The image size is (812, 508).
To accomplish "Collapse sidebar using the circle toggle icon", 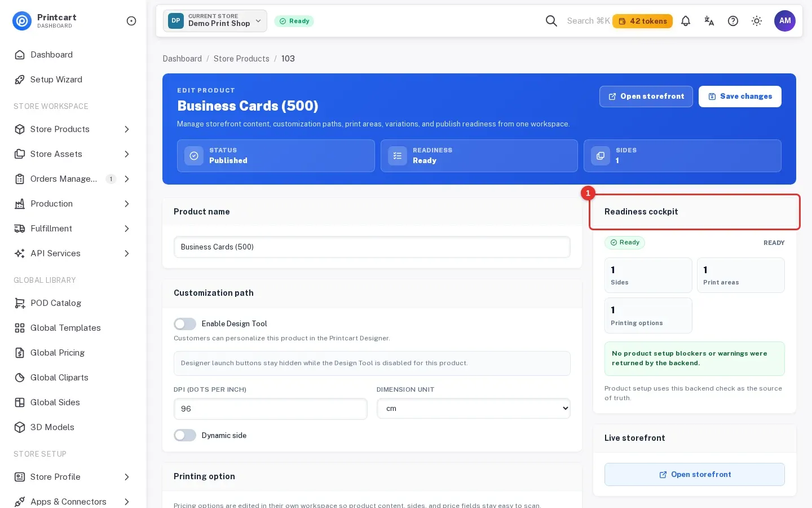I will click(x=131, y=21).
